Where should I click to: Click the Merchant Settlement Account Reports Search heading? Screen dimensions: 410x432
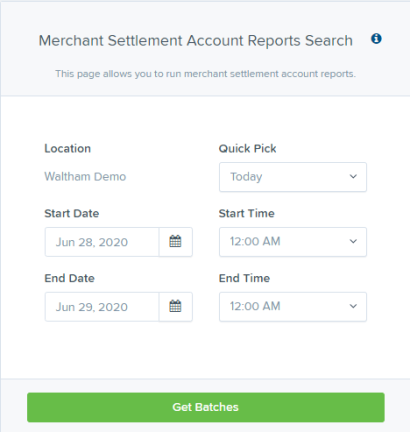click(x=196, y=41)
